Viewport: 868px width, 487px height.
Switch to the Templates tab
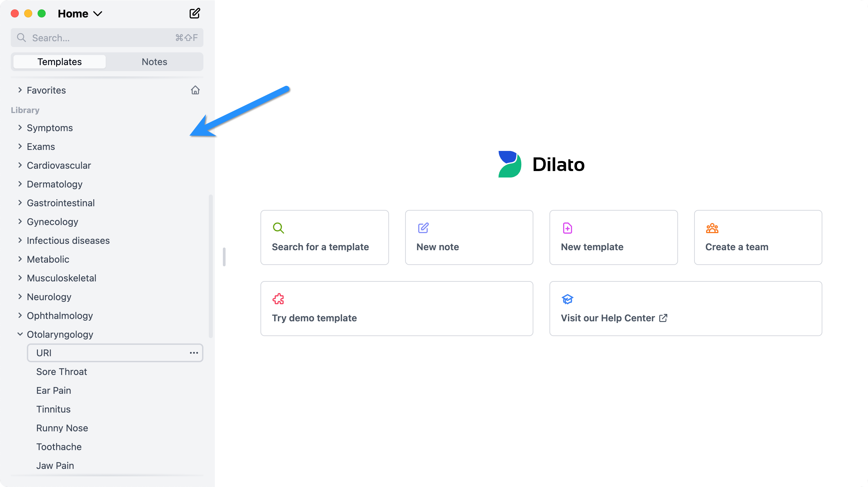pyautogui.click(x=59, y=61)
